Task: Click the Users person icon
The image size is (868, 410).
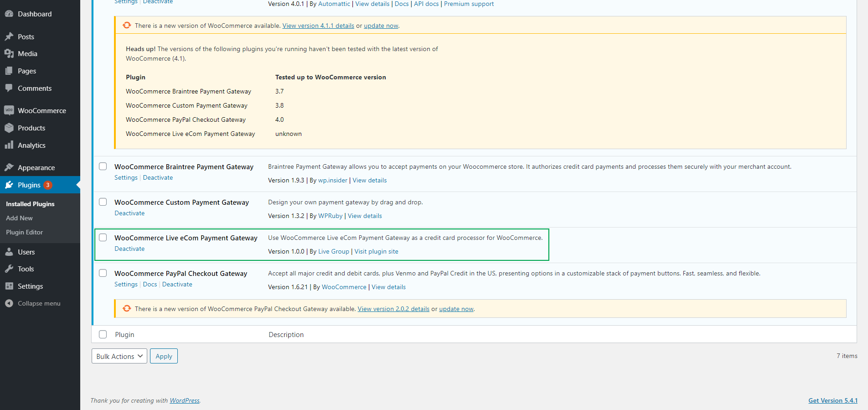Action: tap(9, 252)
